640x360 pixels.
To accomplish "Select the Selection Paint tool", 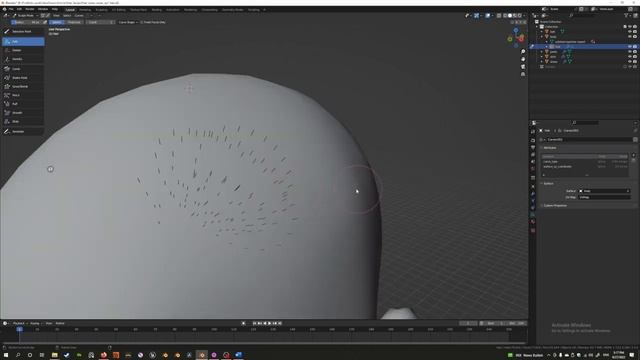I will (x=23, y=31).
